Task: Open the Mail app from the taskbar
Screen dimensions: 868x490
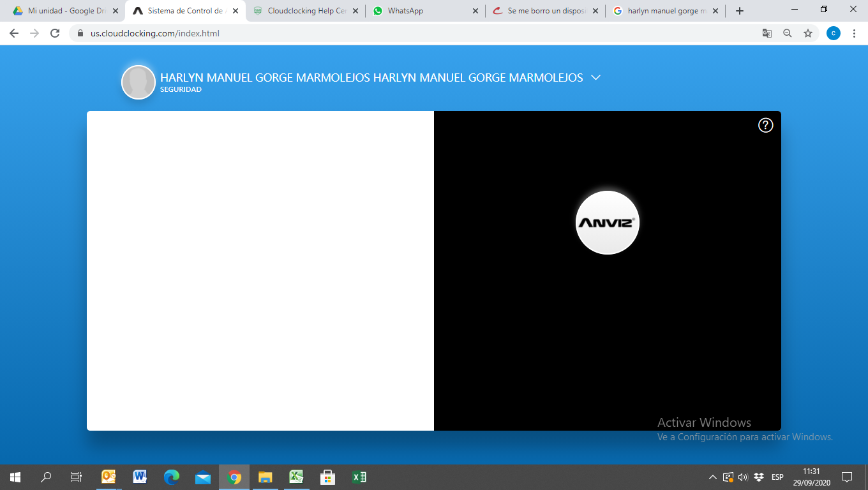Action: click(x=203, y=477)
